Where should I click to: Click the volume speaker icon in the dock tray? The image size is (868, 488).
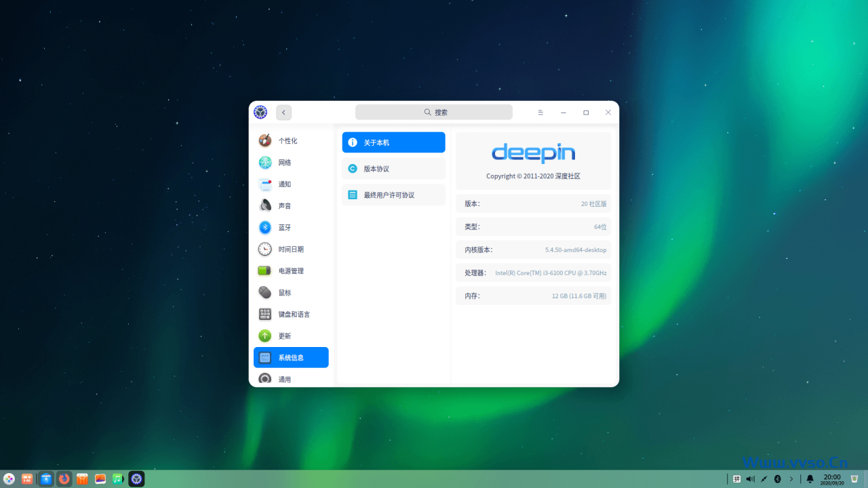coord(750,479)
